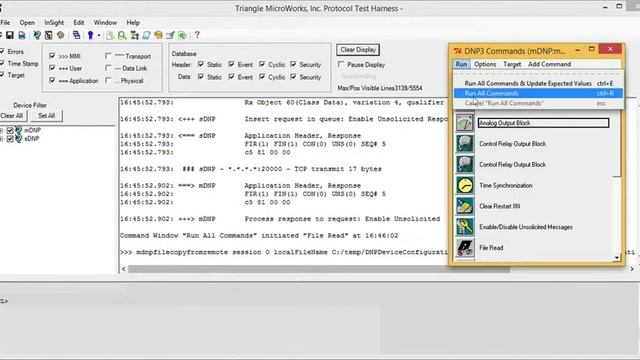
Task: Uncheck the === Application layer checkbox
Action: coord(52,80)
